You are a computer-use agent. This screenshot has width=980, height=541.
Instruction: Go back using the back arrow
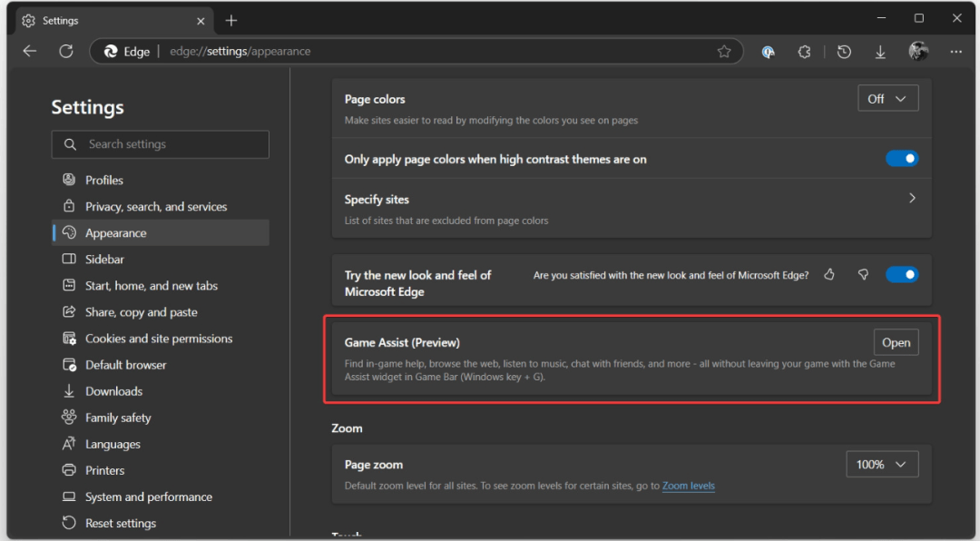pos(29,52)
